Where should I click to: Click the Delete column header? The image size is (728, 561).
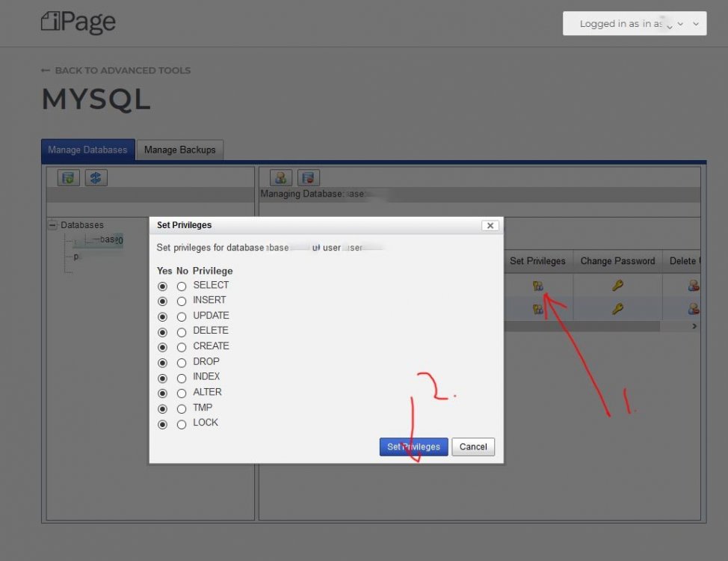[682, 261]
